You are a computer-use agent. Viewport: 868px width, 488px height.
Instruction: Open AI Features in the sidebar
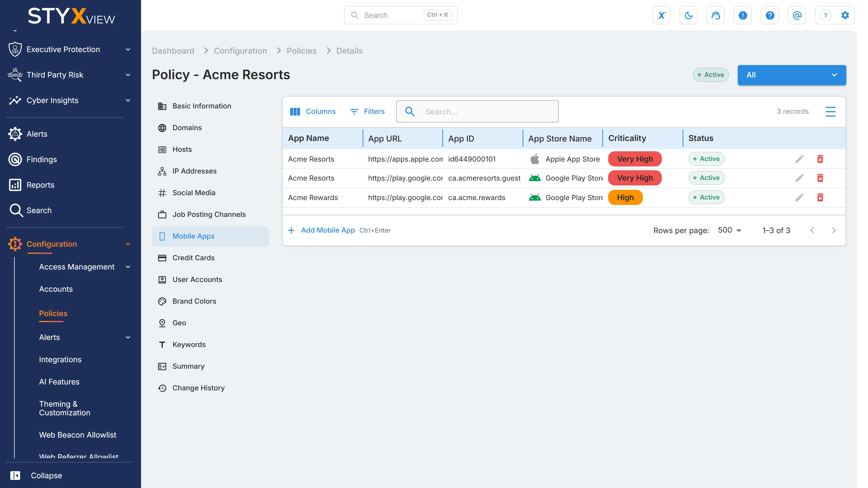click(x=59, y=381)
